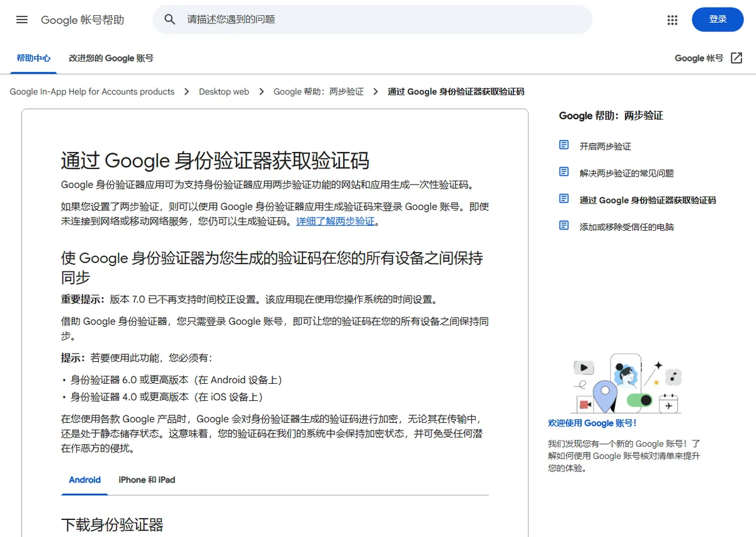756x537 pixels.
Task: Click the external link icon beside Google 帐号
Action: (x=736, y=58)
